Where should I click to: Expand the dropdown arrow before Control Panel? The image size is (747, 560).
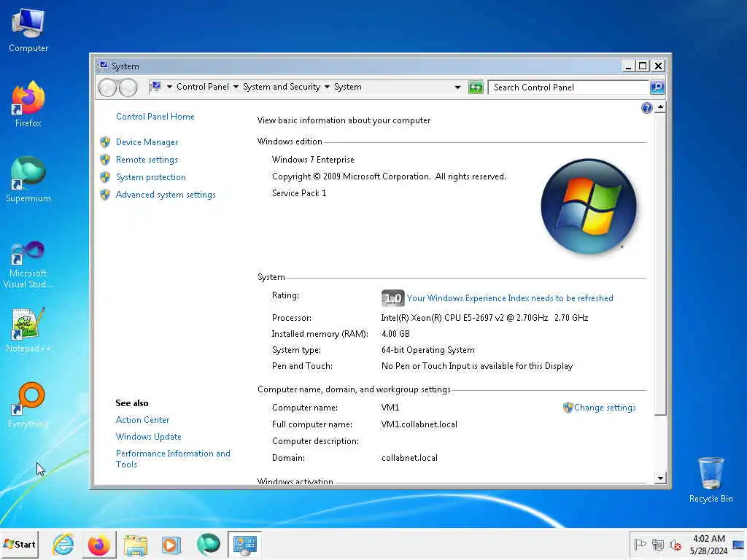coord(169,87)
